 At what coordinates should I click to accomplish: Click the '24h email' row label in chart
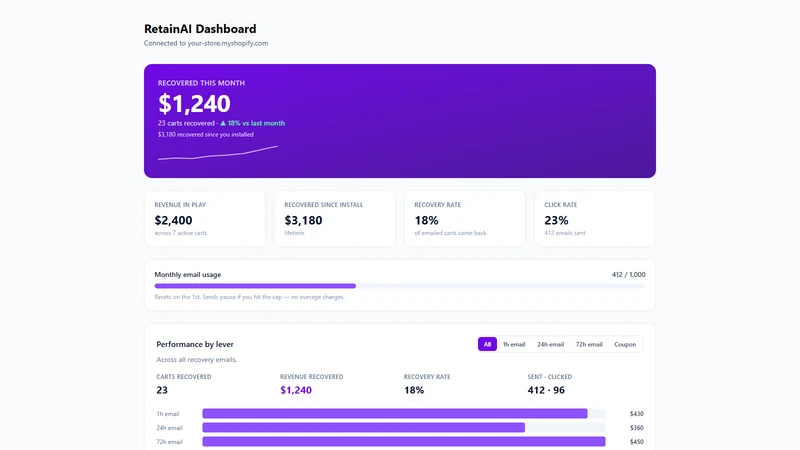click(x=169, y=428)
